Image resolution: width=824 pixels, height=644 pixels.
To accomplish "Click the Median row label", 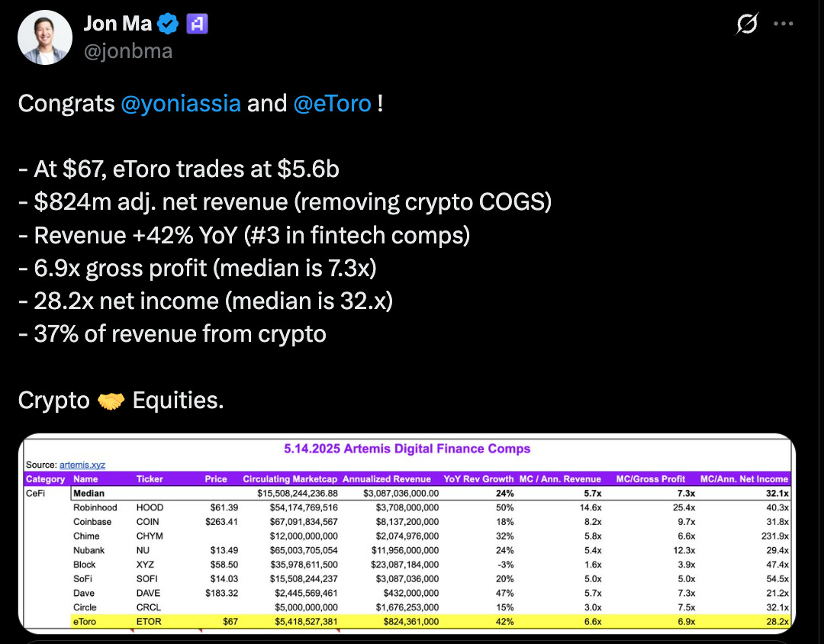I will (89, 493).
